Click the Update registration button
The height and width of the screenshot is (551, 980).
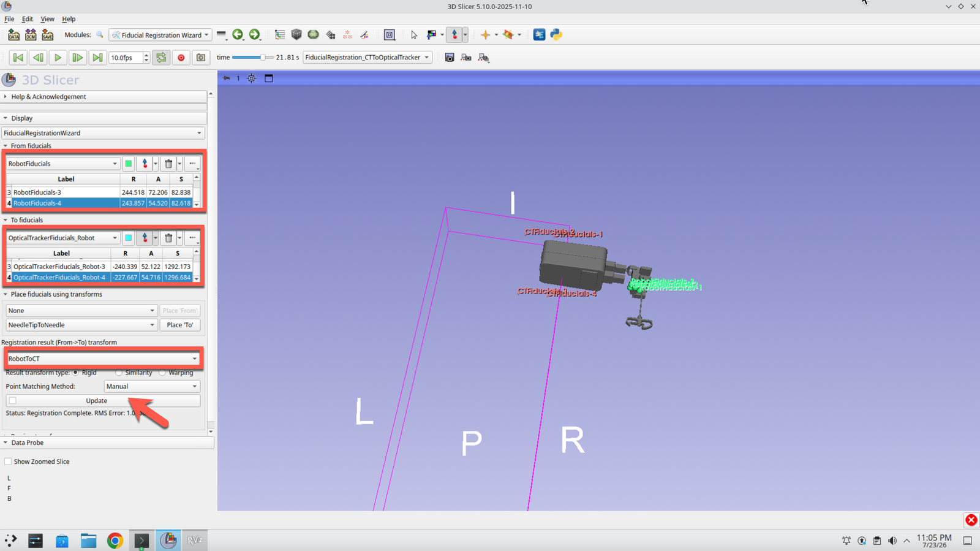coord(103,401)
